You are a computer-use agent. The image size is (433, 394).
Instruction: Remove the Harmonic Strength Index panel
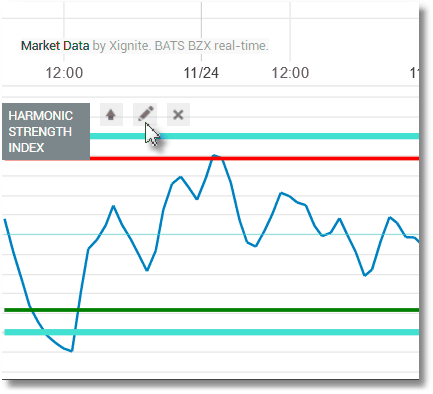coord(178,115)
